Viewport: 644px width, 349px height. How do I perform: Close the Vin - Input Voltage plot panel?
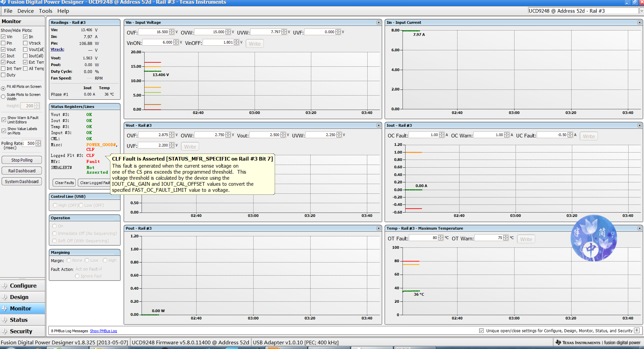coord(379,22)
